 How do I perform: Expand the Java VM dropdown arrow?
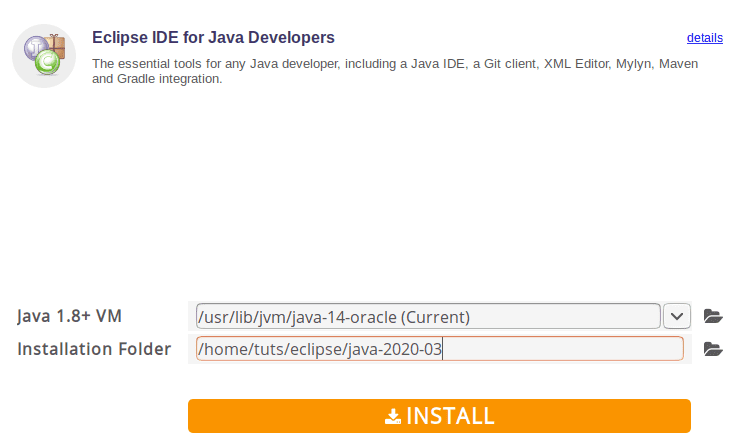677,316
